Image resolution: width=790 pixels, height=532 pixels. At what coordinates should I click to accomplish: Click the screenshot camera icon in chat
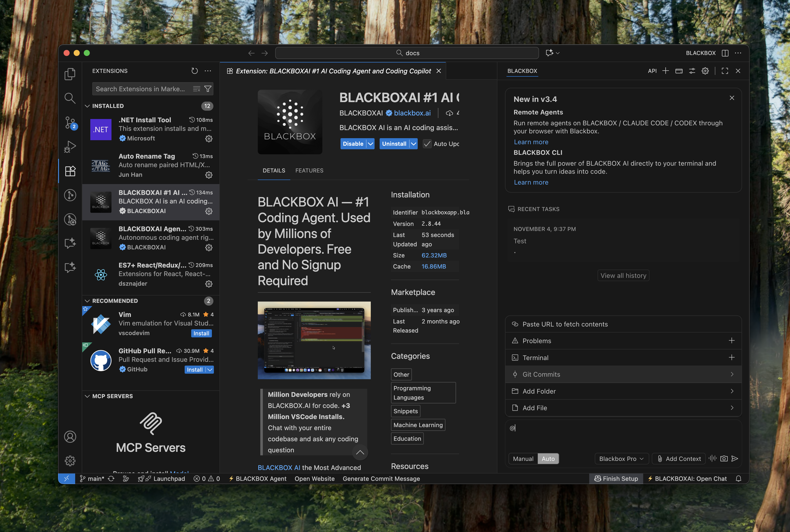click(723, 459)
